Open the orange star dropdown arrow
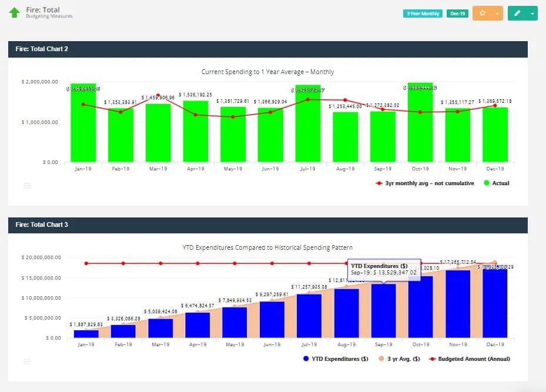 tap(497, 14)
